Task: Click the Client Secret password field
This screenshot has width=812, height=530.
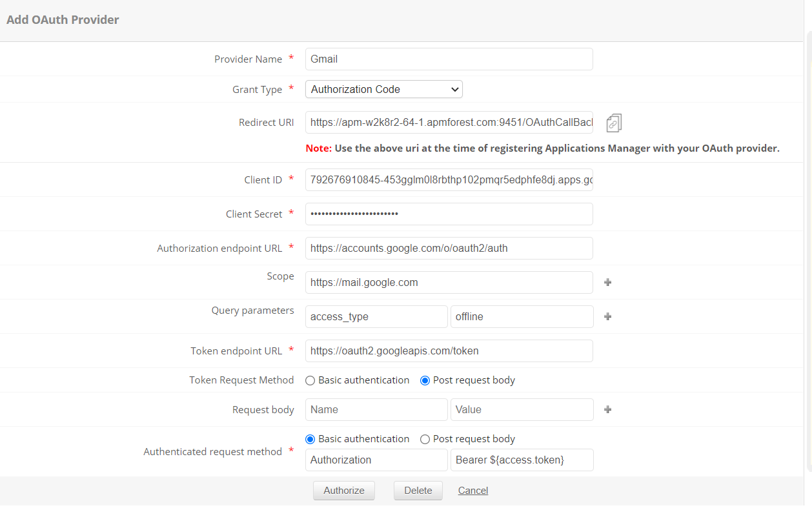Action: tap(449, 214)
